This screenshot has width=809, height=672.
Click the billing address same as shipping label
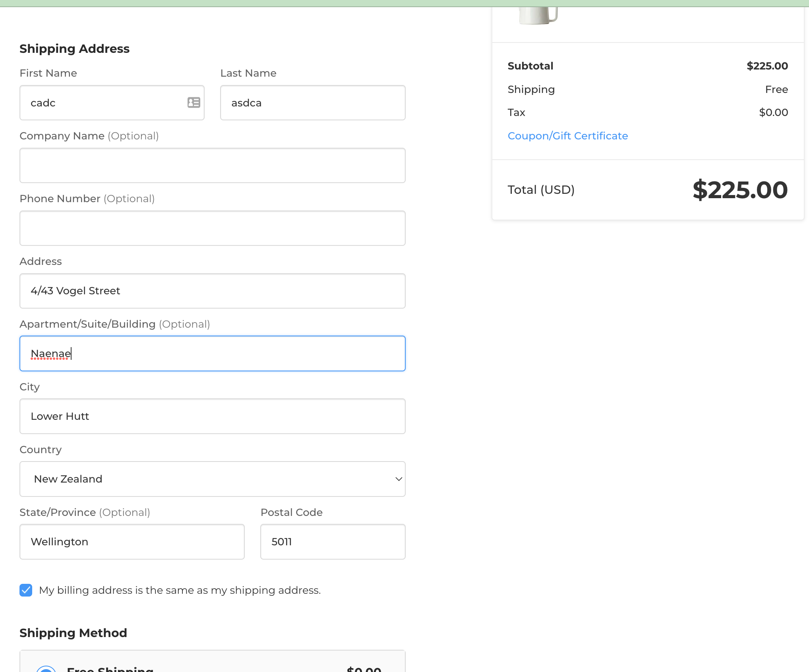click(180, 590)
